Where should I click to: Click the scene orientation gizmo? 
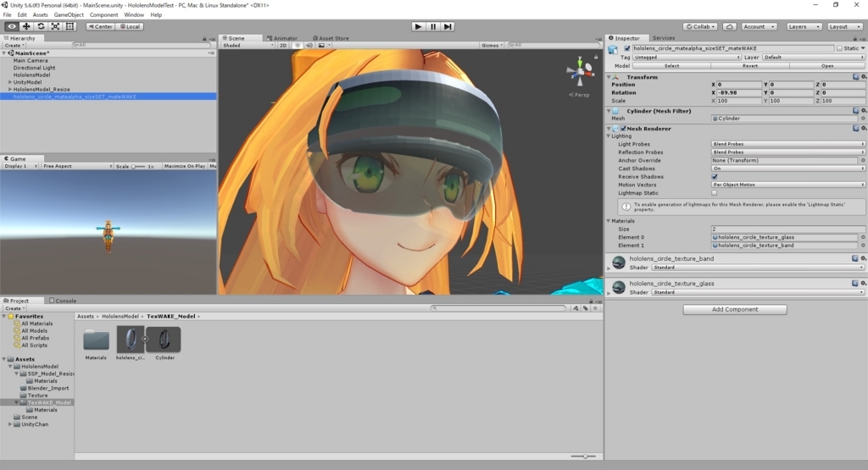click(580, 71)
